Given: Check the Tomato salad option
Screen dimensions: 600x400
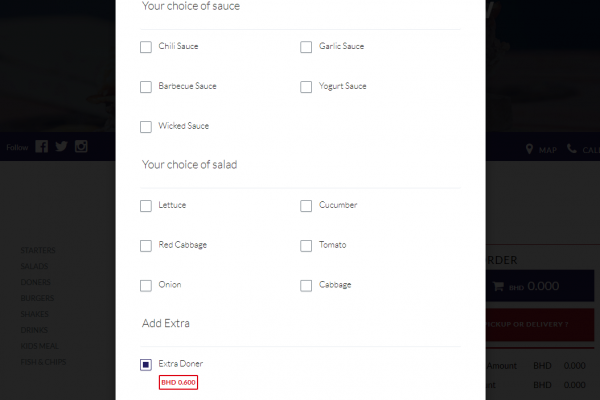Looking at the screenshot, I should pos(306,246).
